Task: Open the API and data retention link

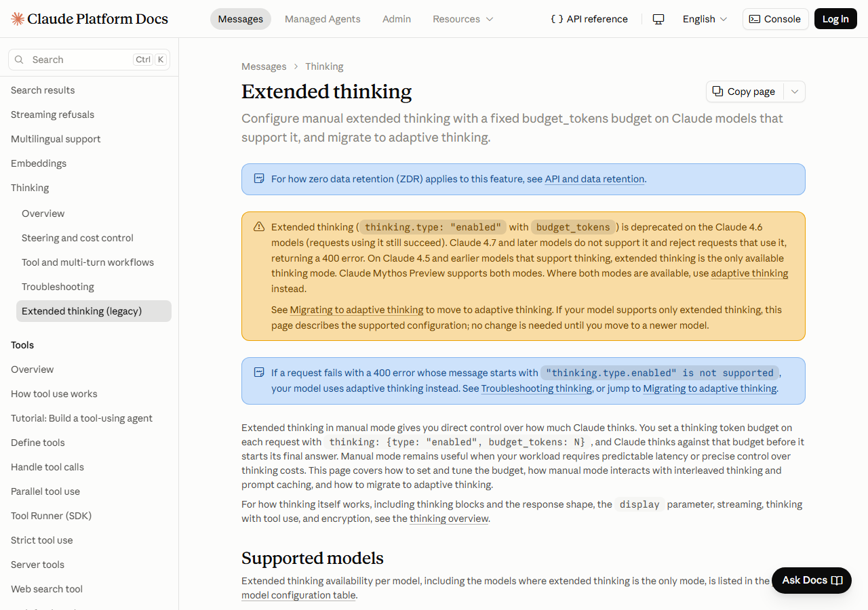Action: click(x=595, y=179)
